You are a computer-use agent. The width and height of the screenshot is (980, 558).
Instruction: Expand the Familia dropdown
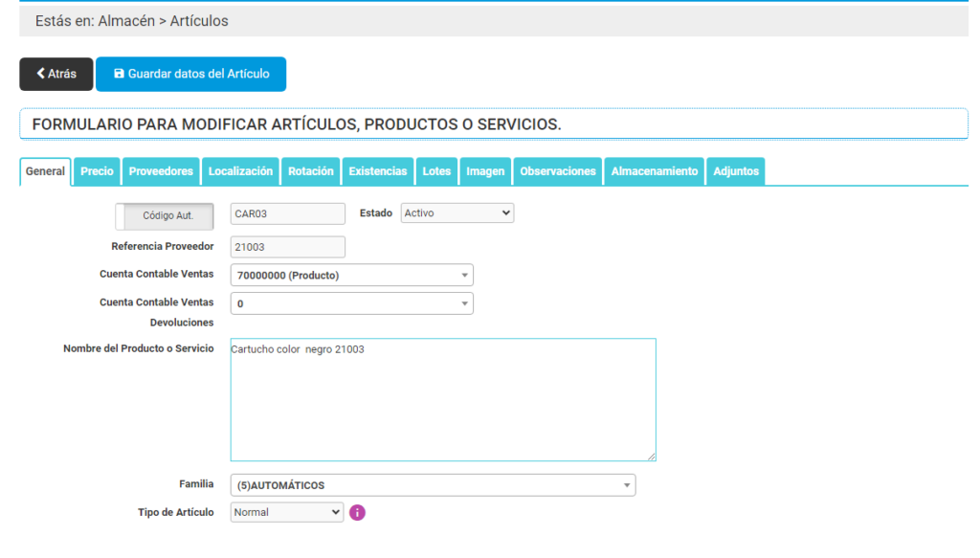click(433, 485)
